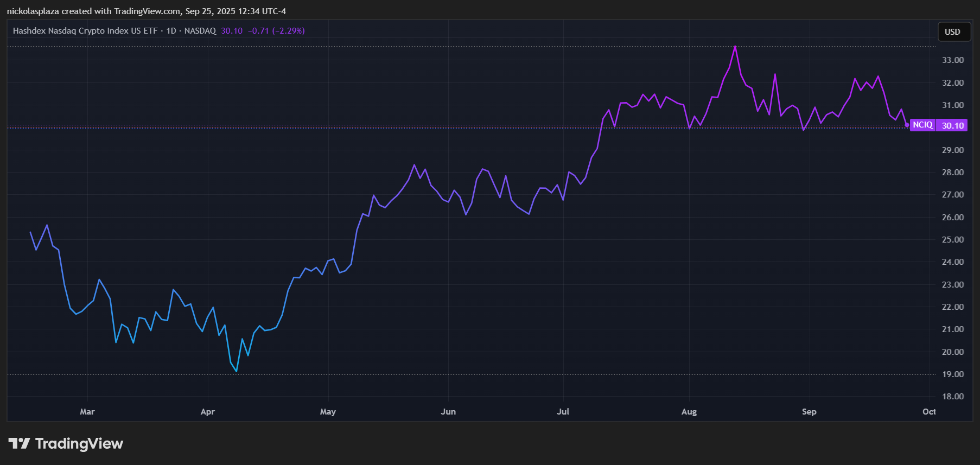Image resolution: width=980 pixels, height=465 pixels.
Task: Click the Apr label on the time axis
Action: (x=207, y=412)
